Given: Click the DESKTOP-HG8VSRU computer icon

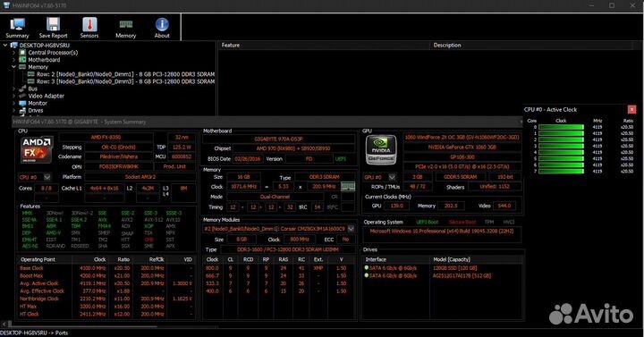Looking at the screenshot, I should (14, 46).
